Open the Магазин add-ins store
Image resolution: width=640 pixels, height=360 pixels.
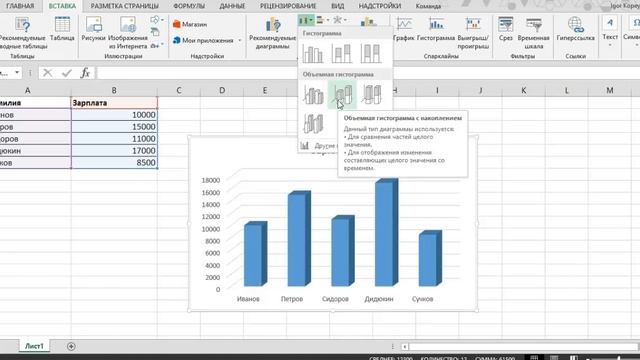[190, 24]
